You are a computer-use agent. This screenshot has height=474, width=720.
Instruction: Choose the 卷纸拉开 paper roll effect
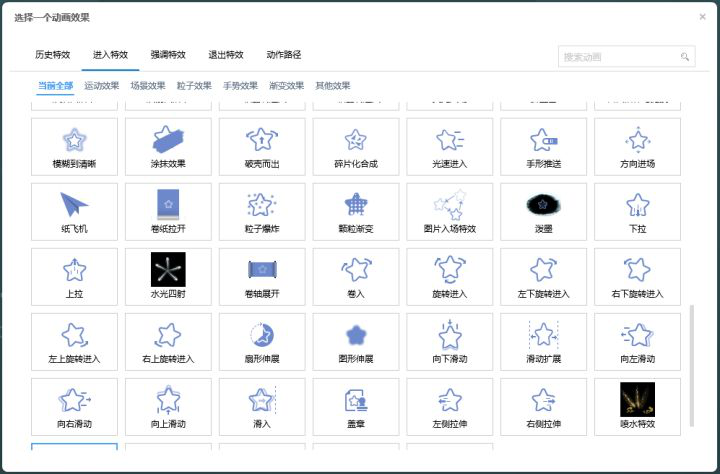point(168,212)
